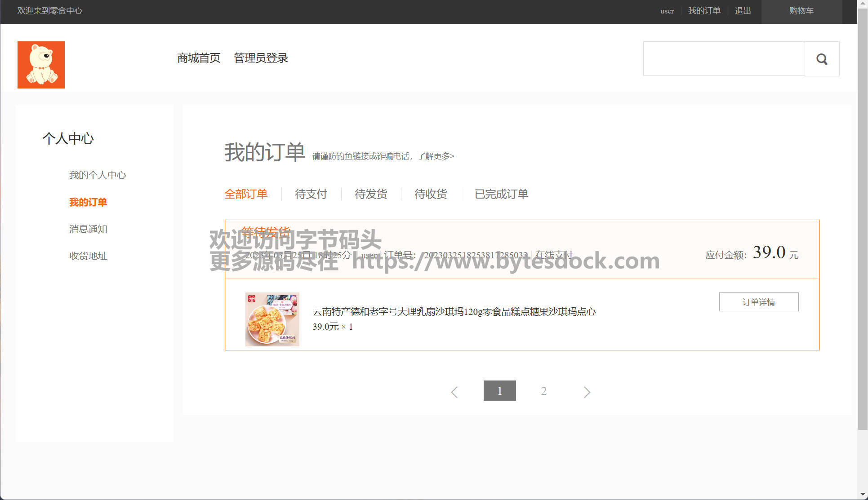868x500 pixels.
Task: Switch to 待发货 tab
Action: pyautogui.click(x=370, y=194)
